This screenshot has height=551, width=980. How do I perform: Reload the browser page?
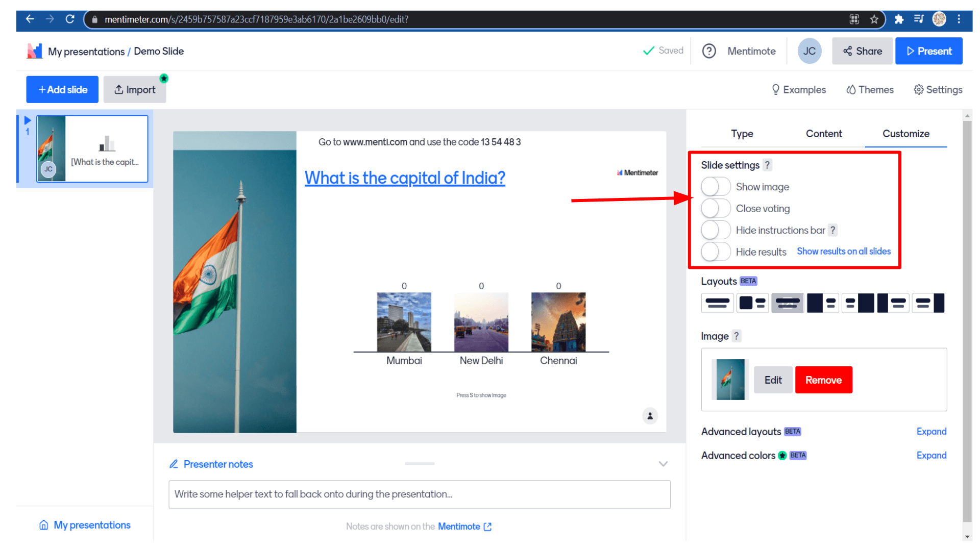(70, 19)
